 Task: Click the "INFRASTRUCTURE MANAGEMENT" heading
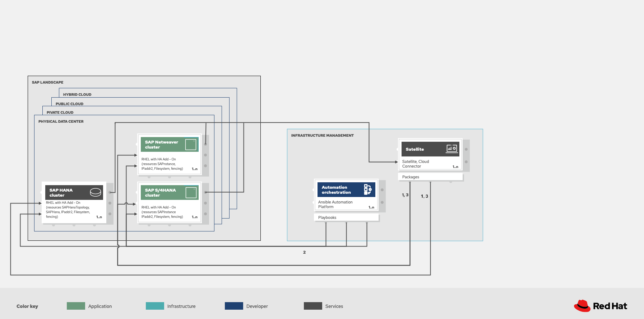[x=323, y=136]
